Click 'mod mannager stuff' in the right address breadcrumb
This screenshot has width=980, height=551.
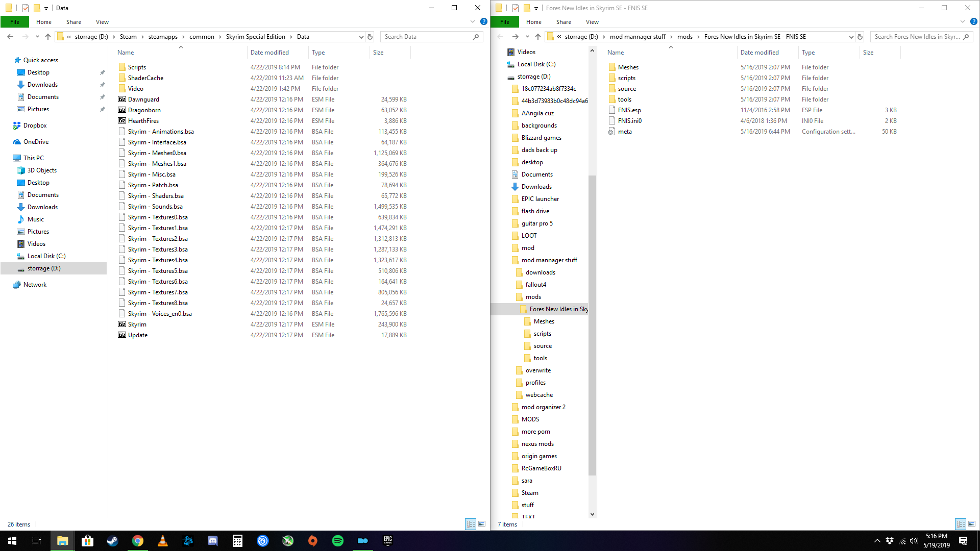(x=638, y=37)
